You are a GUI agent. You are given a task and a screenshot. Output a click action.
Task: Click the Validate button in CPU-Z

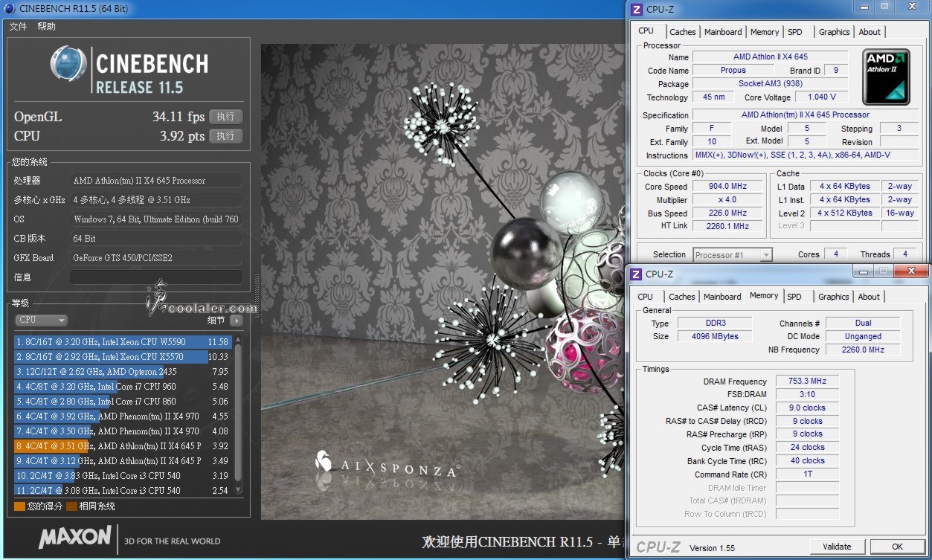(837, 547)
